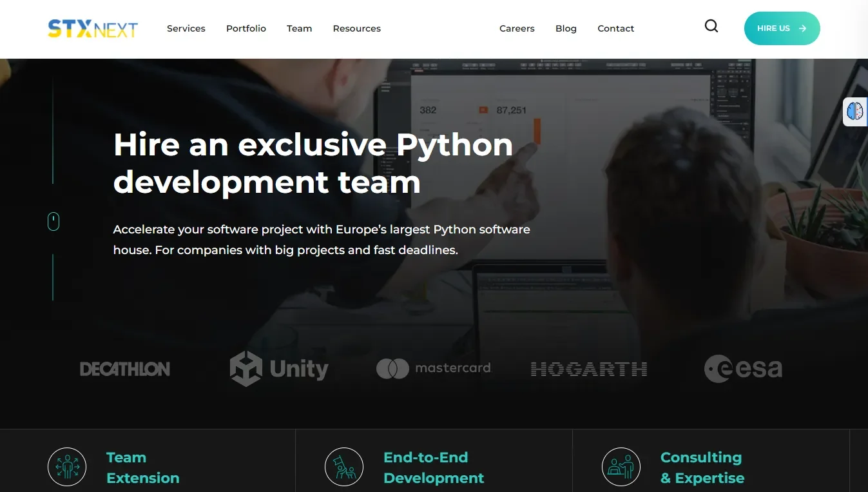Click the Consulting & Expertise circular icon
Image resolution: width=868 pixels, height=492 pixels.
point(621,467)
